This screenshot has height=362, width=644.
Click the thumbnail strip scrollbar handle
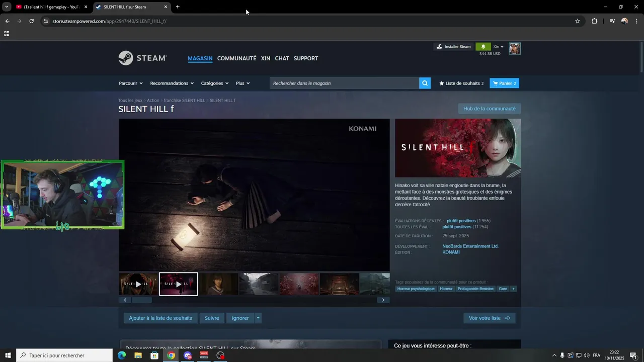142,300
